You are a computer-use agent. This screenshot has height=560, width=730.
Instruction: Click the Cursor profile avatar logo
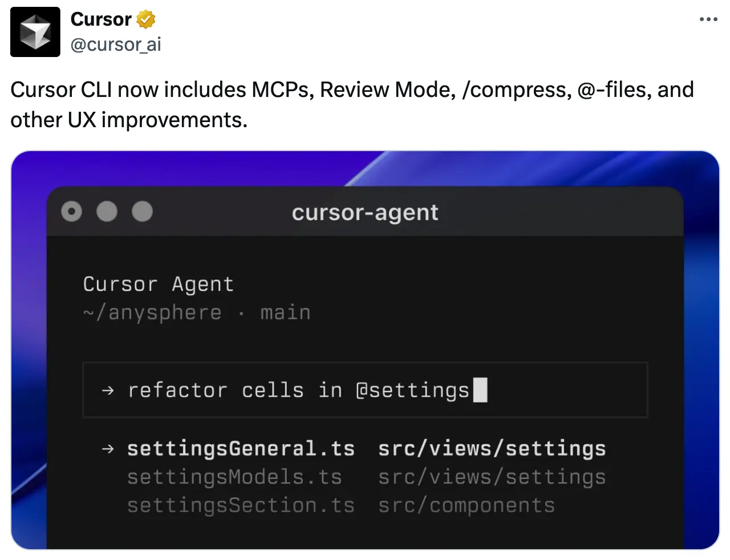[35, 32]
